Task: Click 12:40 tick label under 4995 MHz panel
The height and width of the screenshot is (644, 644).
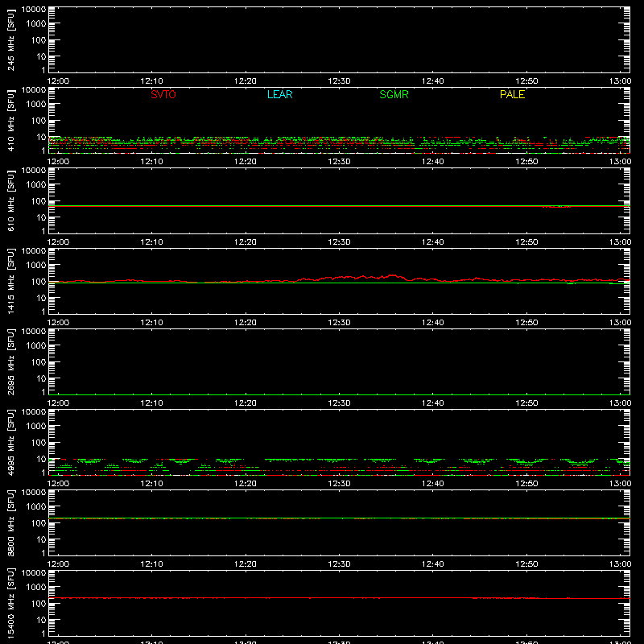Action: coord(433,484)
